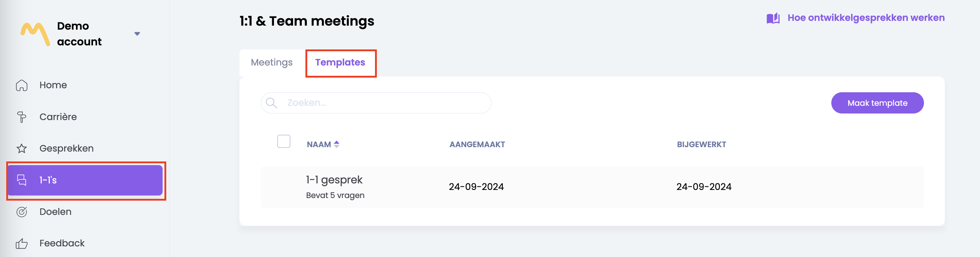Viewport: 980px width, 257px height.
Task: Toggle the select-all checkbox in table header
Action: coord(283,141)
